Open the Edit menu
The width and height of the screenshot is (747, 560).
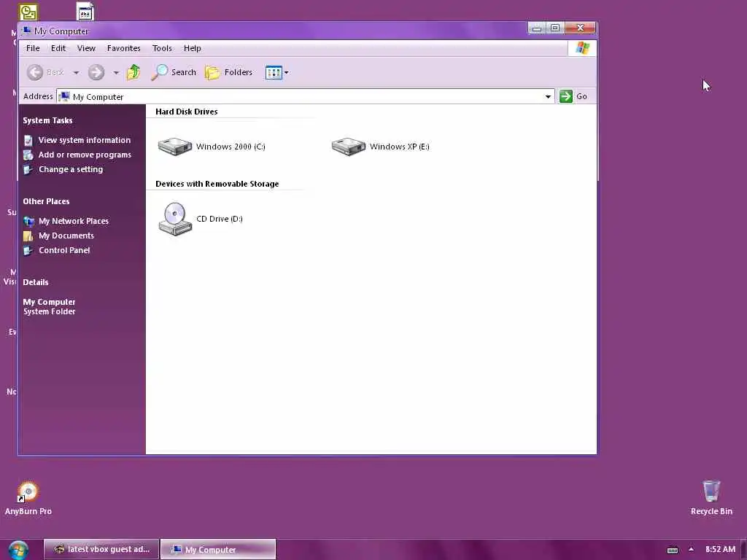coord(58,48)
